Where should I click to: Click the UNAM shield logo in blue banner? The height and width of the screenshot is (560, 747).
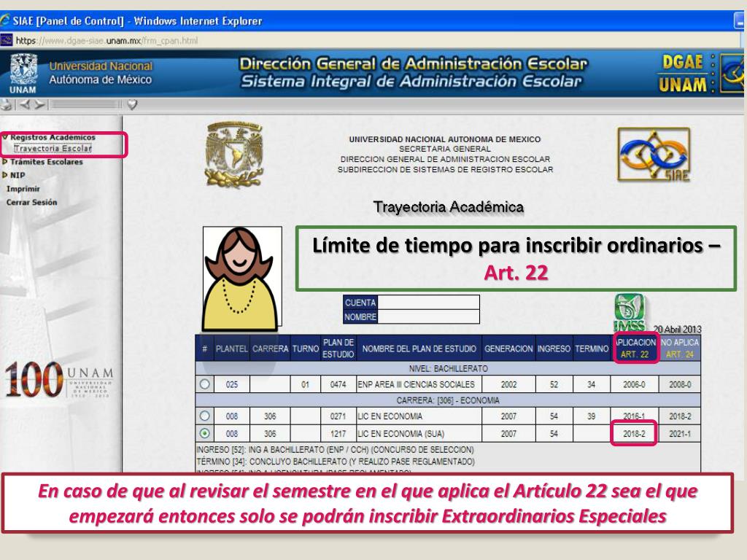[x=23, y=74]
